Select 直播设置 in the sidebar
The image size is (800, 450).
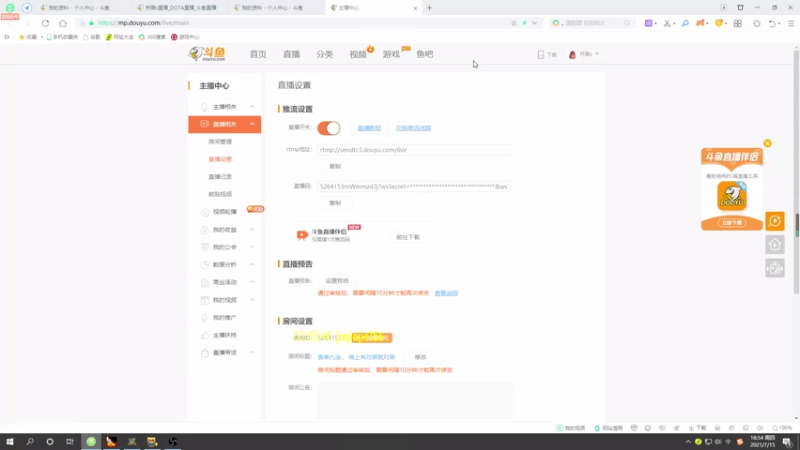pos(220,159)
